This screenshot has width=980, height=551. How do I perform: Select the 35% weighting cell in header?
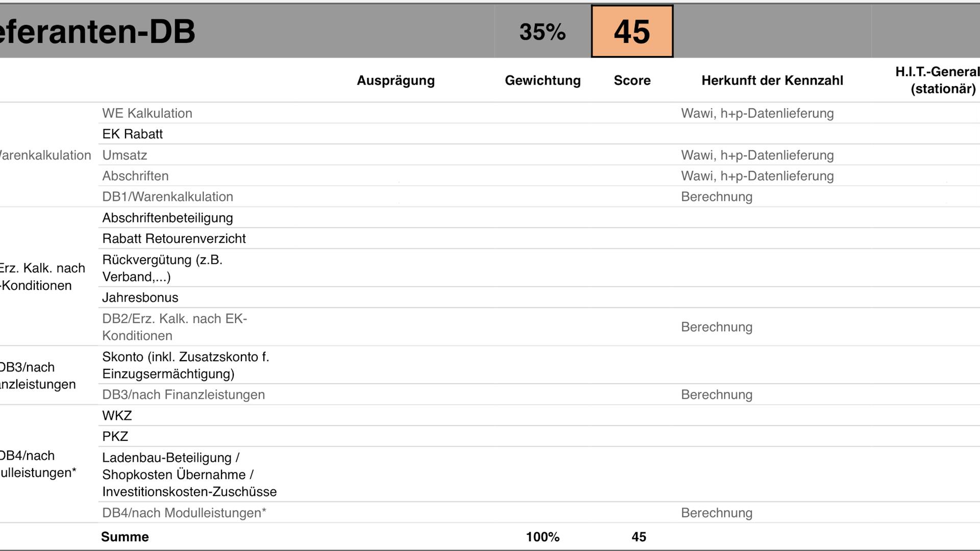pos(542,32)
